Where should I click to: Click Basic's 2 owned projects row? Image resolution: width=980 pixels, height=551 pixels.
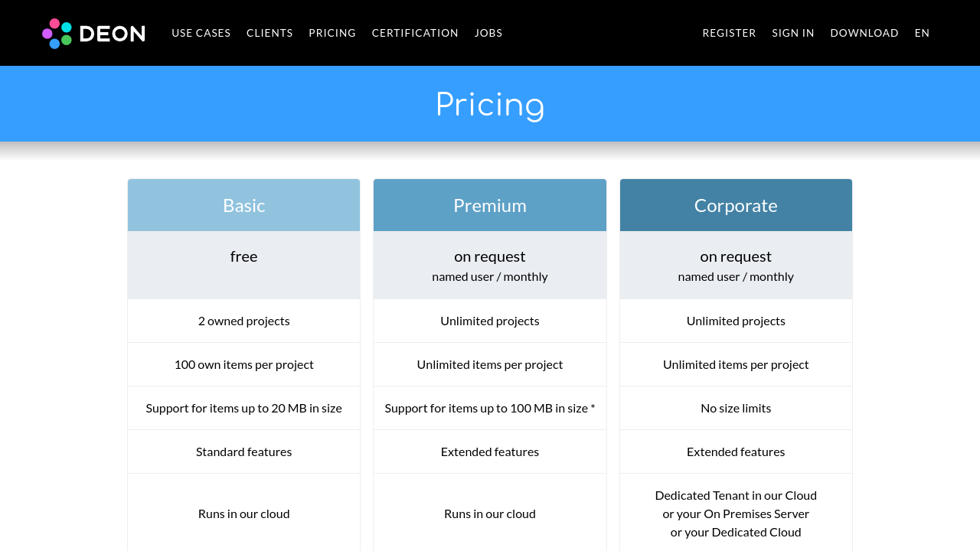click(x=244, y=321)
